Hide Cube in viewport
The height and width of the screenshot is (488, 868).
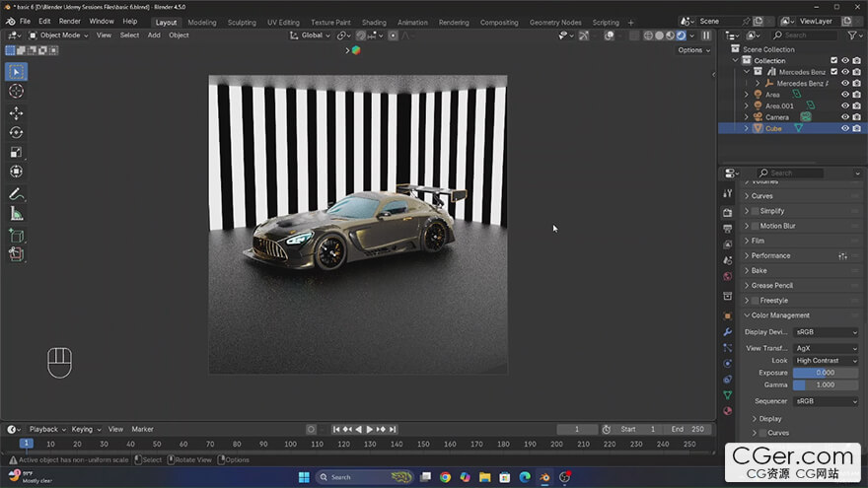coord(844,128)
